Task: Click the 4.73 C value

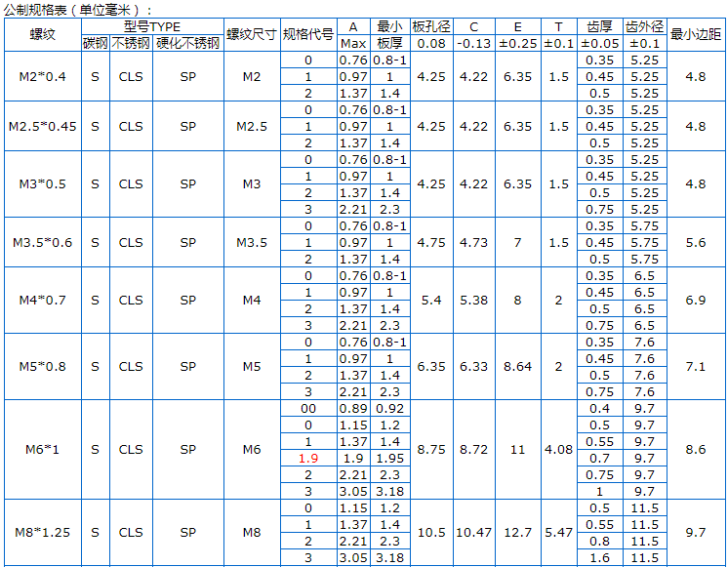Action: click(x=473, y=242)
